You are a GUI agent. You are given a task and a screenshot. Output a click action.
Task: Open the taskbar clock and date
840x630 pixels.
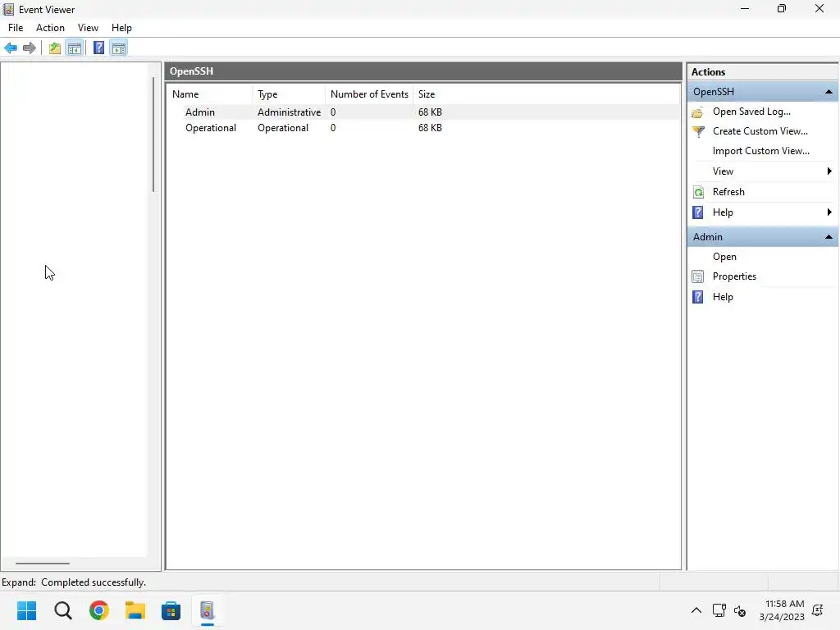coord(782,610)
